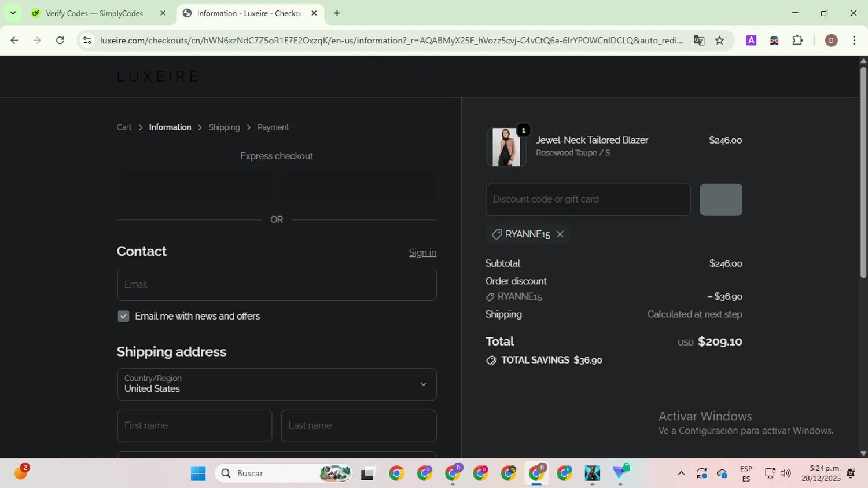The image size is (868, 488).
Task: Click the ESP ES language indicator
Action: click(x=746, y=474)
